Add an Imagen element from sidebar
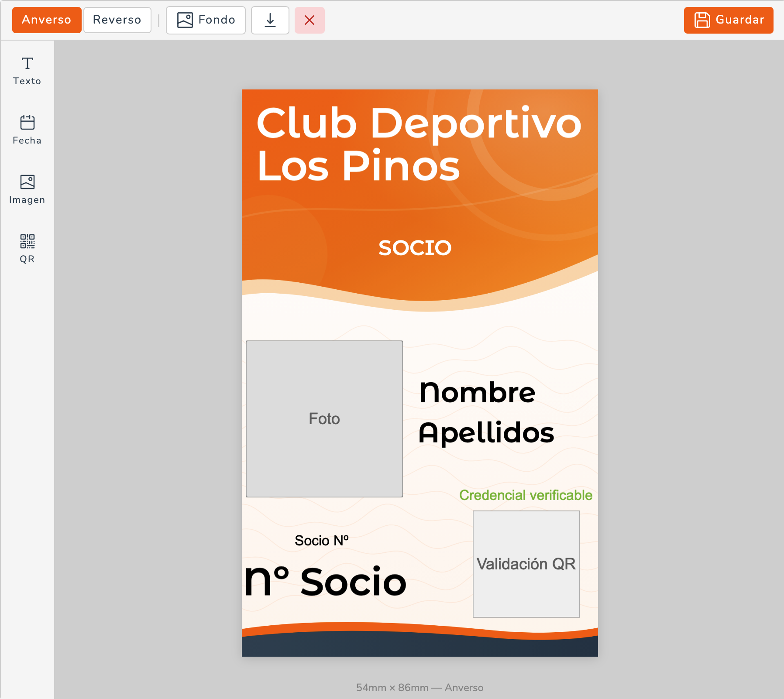784x699 pixels. 27,189
